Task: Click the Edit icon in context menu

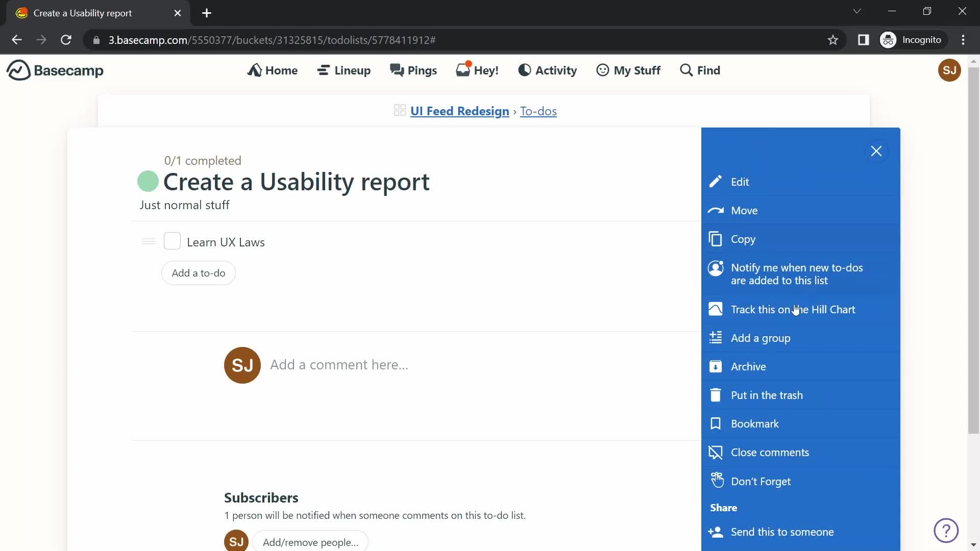Action: point(716,181)
